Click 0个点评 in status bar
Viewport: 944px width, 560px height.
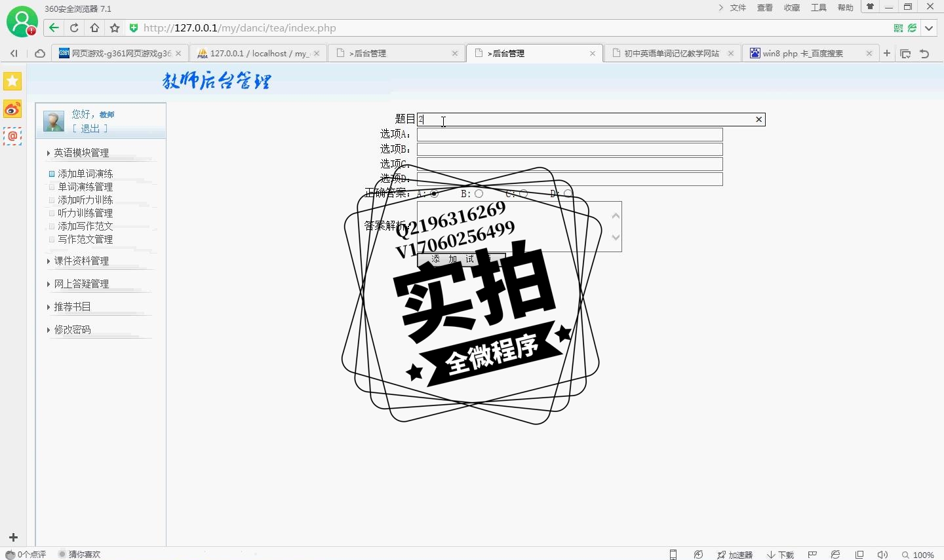[x=26, y=555]
